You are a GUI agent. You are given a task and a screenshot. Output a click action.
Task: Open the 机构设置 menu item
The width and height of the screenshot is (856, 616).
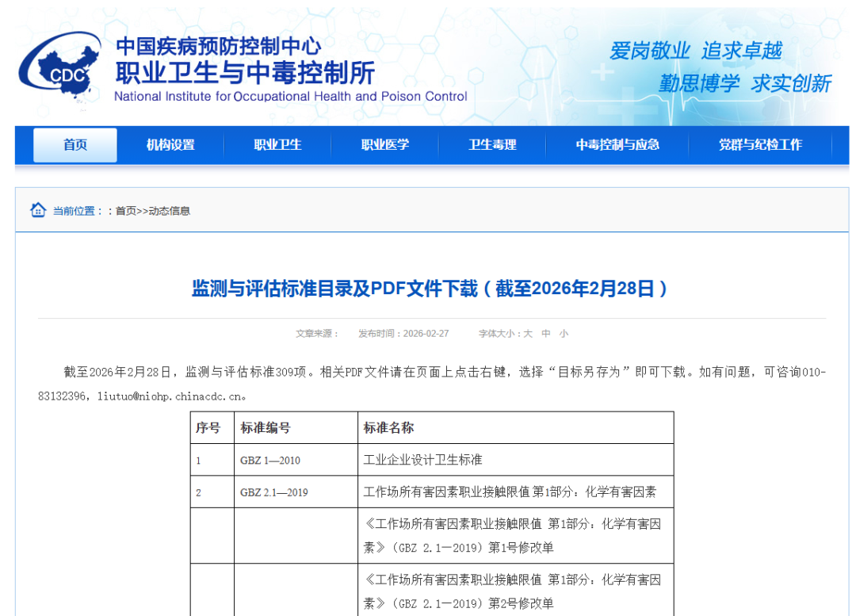click(170, 145)
